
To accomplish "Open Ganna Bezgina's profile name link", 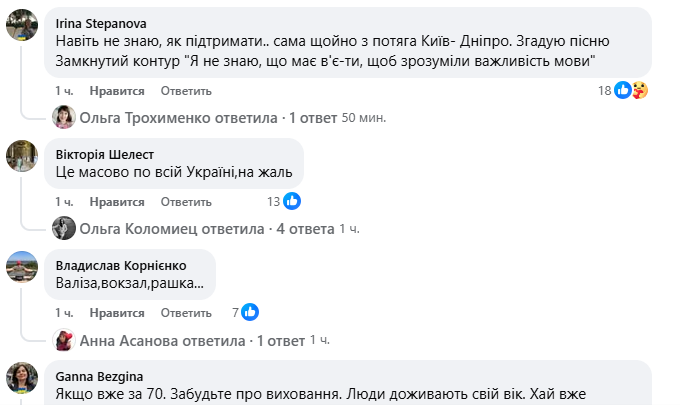I will [99, 377].
